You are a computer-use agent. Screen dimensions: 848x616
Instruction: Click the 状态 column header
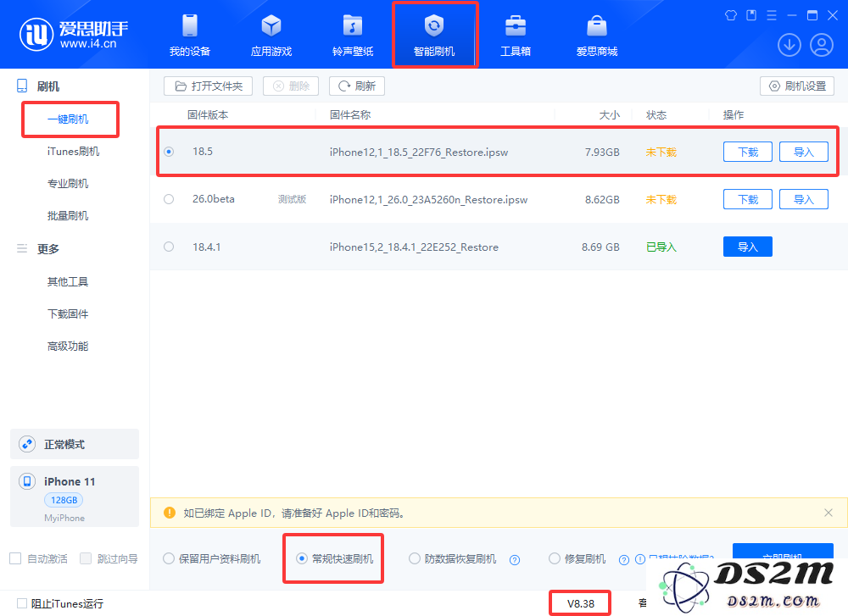click(656, 115)
